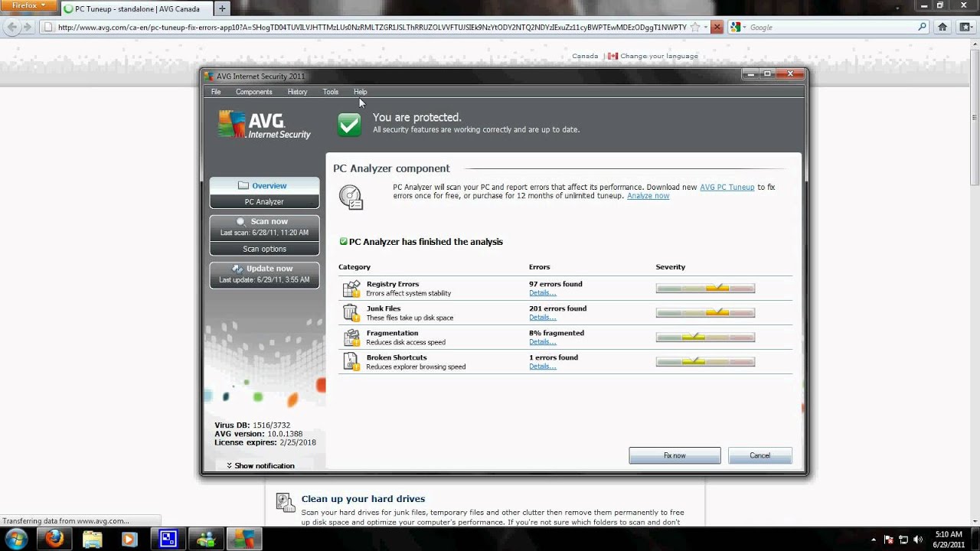
Task: Click the Overview sidebar button
Action: coord(264,185)
